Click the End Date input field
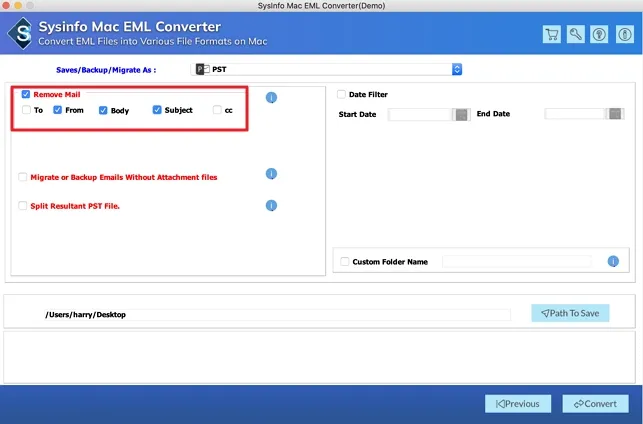 click(575, 114)
